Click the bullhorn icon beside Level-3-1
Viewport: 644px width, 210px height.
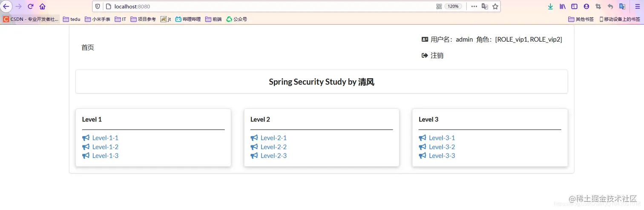click(423, 138)
